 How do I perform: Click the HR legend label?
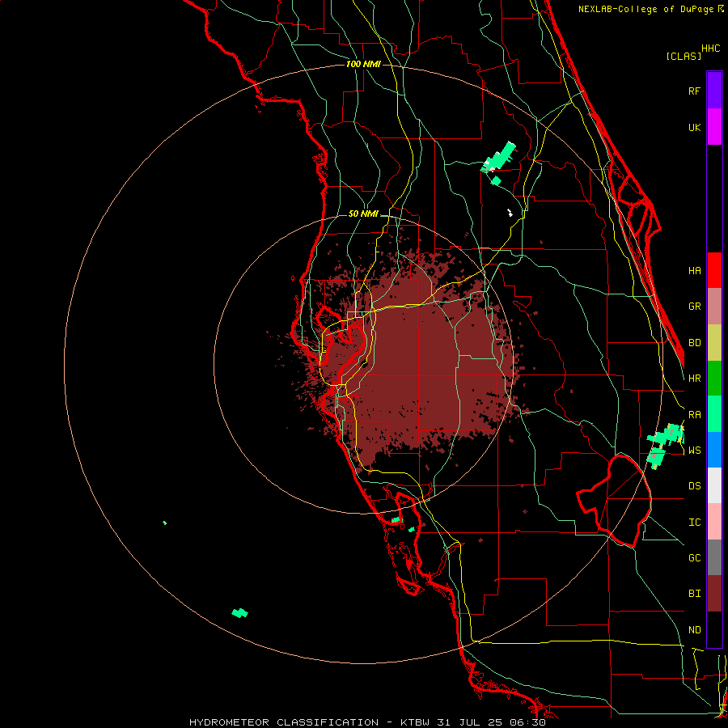pos(695,379)
